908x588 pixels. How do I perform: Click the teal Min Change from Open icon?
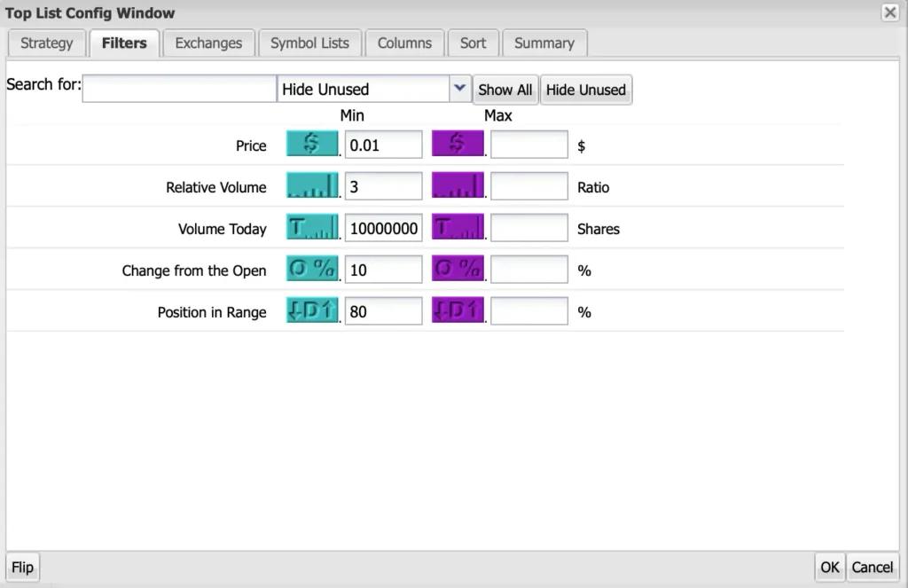[312, 270]
